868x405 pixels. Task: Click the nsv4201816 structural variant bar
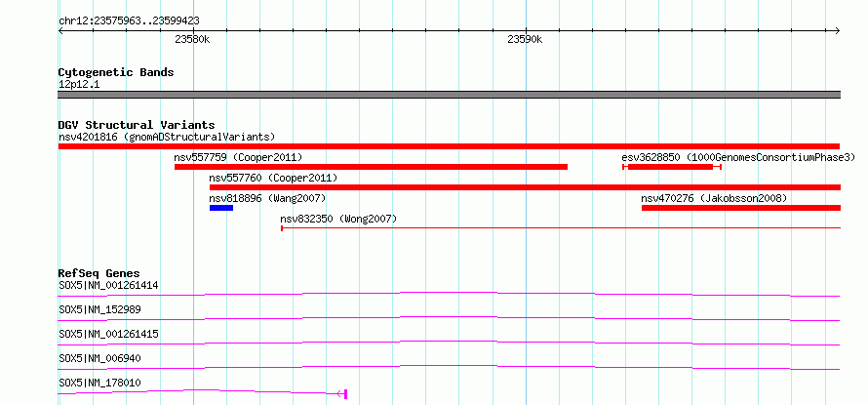pos(449,146)
